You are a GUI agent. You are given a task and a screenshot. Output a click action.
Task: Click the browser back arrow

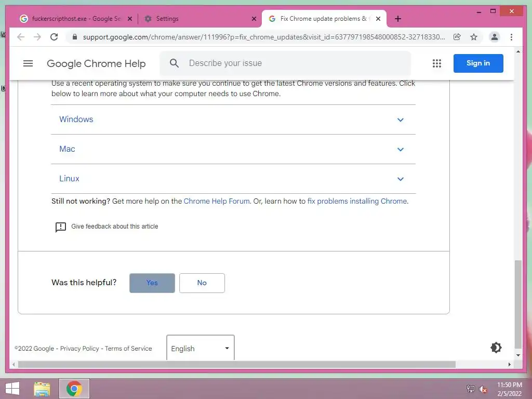(21, 37)
